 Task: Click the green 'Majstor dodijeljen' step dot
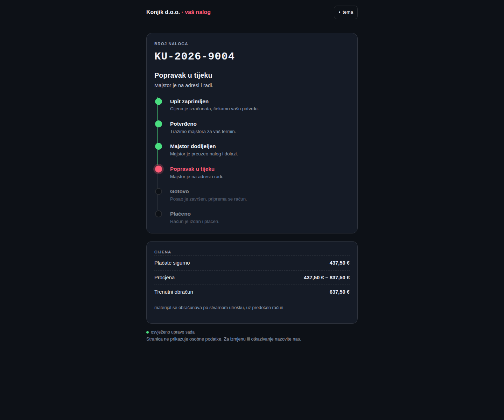coord(159,146)
